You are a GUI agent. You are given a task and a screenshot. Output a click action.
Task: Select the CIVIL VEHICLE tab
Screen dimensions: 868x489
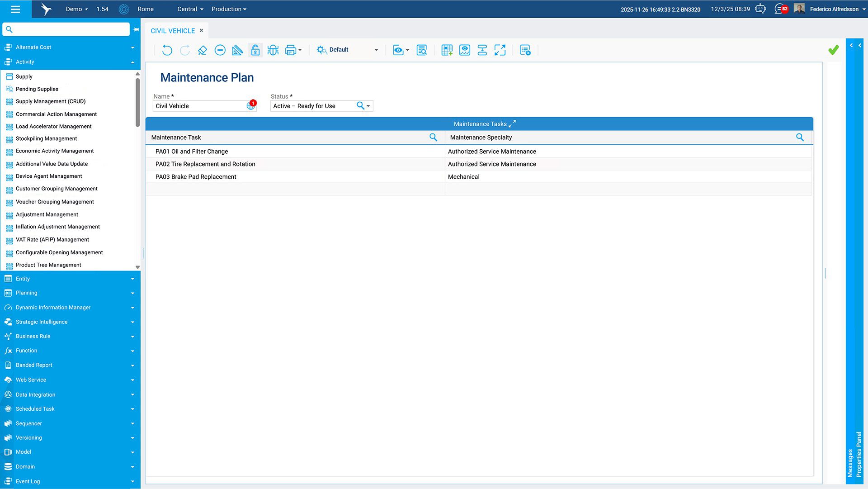pos(173,31)
